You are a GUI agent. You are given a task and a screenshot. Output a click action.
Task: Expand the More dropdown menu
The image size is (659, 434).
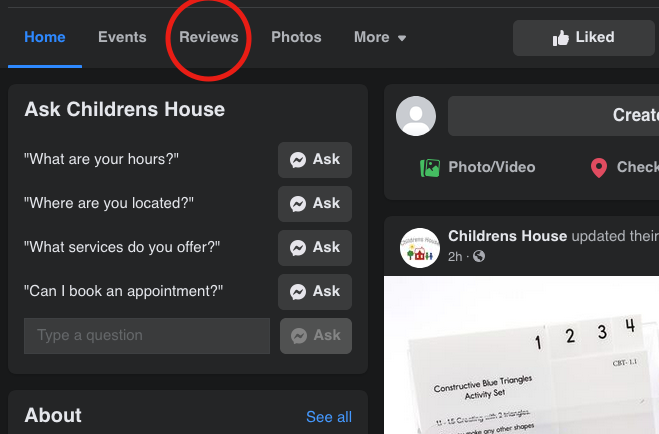coord(380,38)
